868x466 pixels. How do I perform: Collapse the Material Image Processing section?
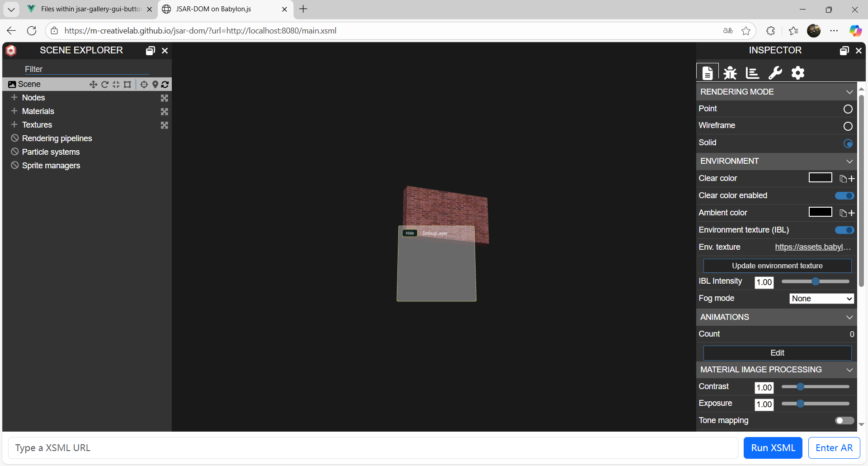(x=849, y=370)
